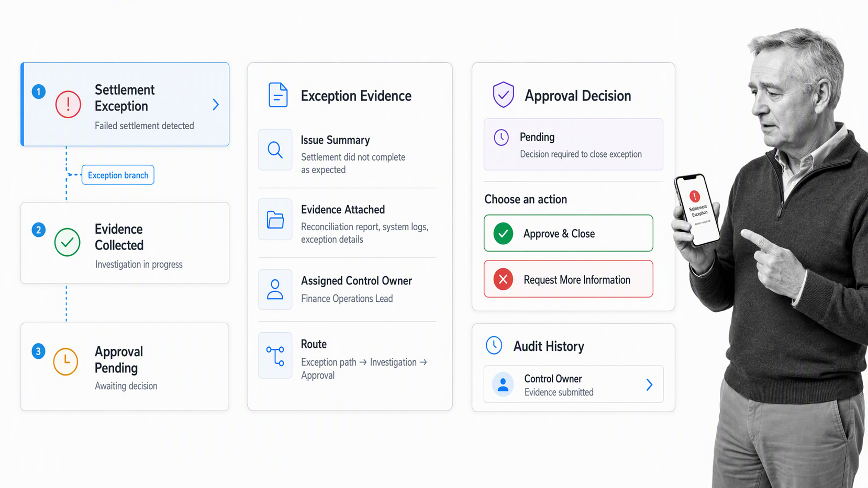Click the Approval Decision shield icon

tap(503, 95)
